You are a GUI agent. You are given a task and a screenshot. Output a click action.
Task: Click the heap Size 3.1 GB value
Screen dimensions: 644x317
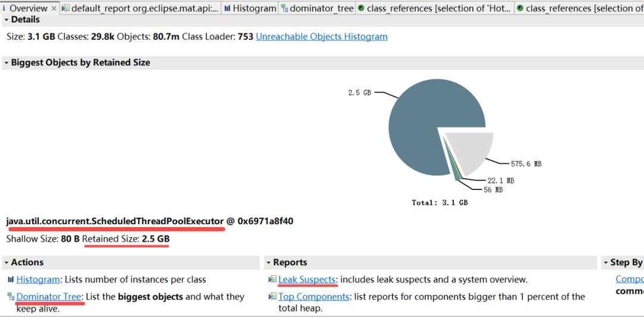pyautogui.click(x=41, y=36)
